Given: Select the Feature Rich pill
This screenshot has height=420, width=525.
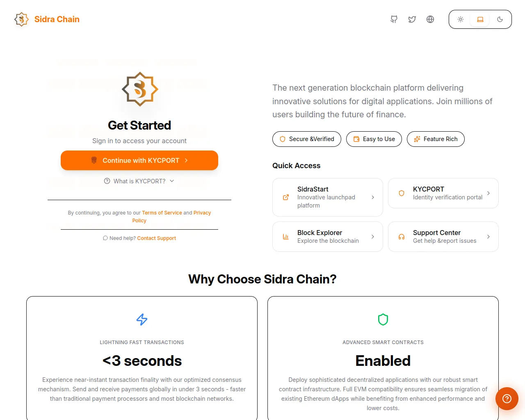Looking at the screenshot, I should (x=436, y=139).
